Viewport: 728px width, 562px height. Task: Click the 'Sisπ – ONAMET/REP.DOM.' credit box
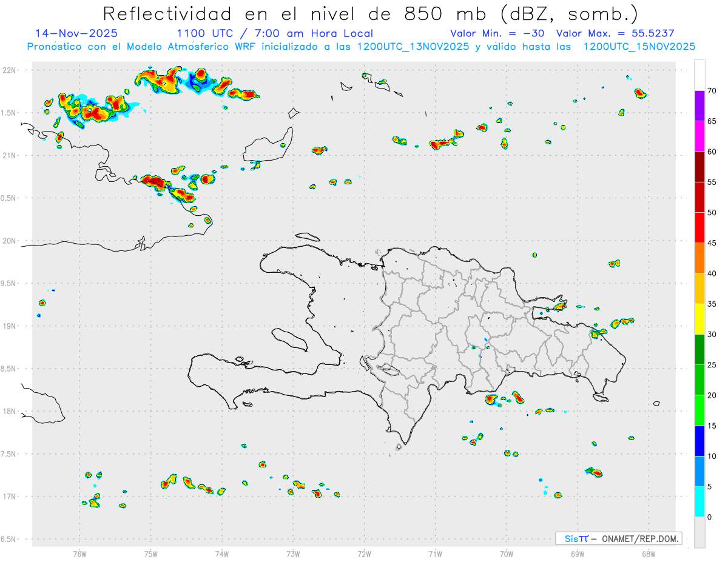(618, 538)
